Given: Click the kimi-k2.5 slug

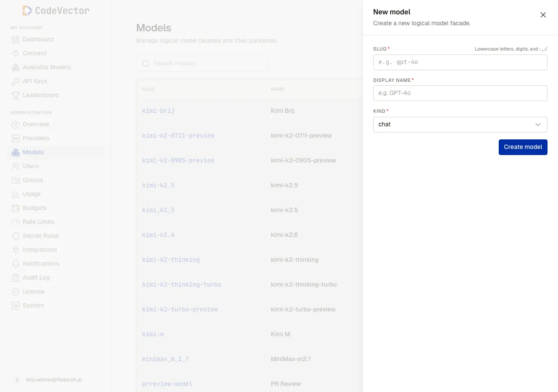Looking at the screenshot, I should [x=158, y=185].
